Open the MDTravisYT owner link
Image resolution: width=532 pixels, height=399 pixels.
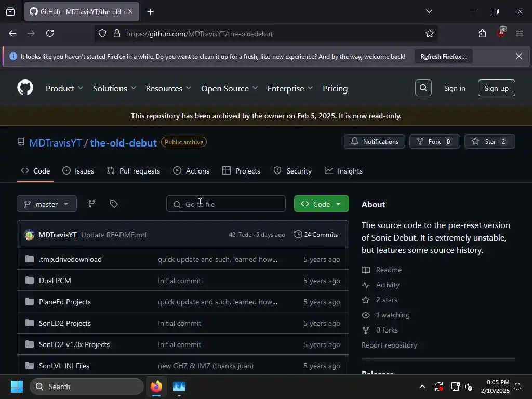click(x=55, y=143)
